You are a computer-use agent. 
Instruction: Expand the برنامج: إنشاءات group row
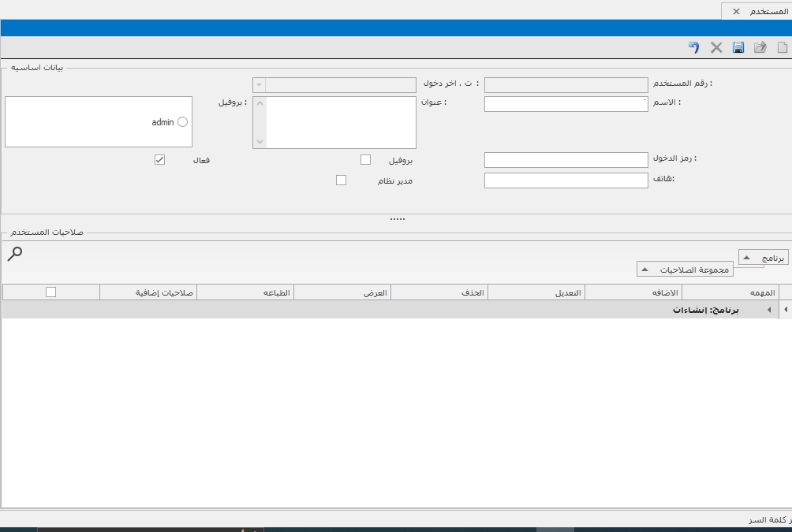[769, 311]
